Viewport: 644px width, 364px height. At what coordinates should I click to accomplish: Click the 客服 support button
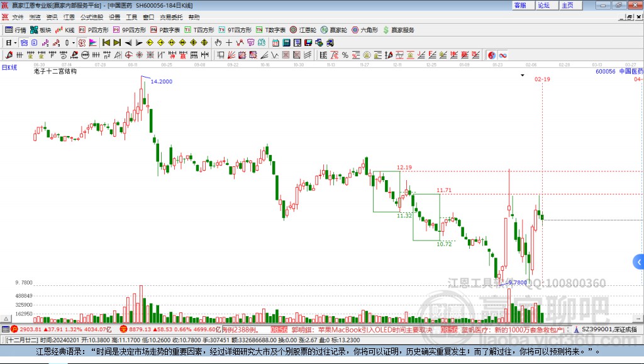click(x=523, y=5)
